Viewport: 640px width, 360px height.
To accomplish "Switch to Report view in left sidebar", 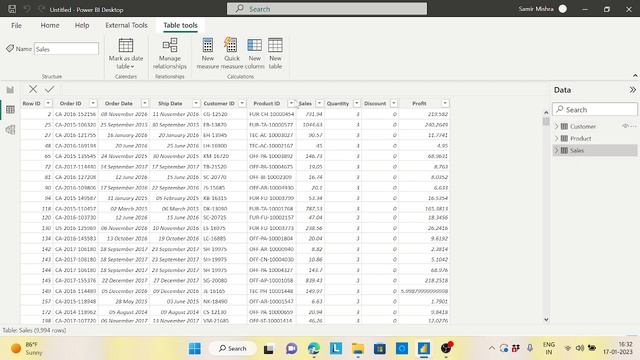I will click(10, 90).
